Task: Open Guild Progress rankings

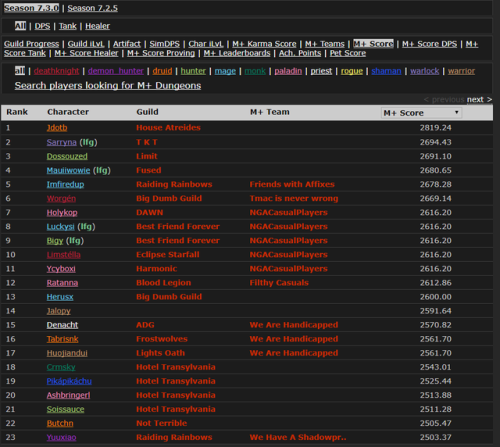Action: point(31,44)
